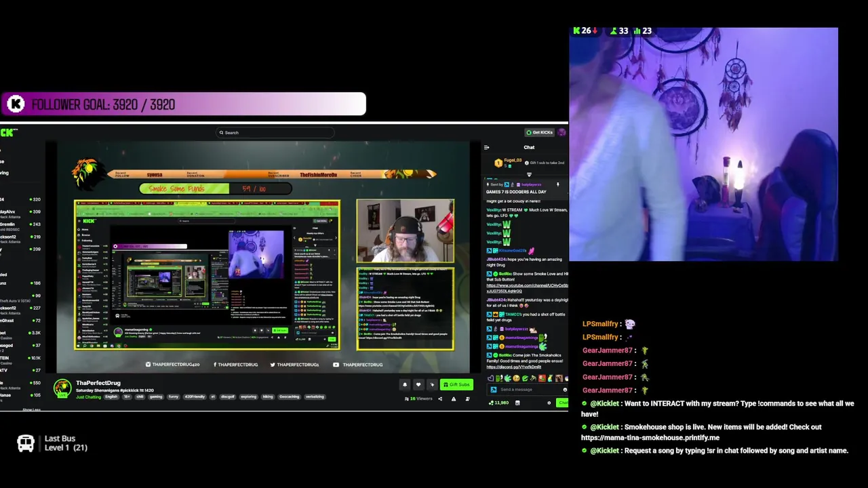Image resolution: width=868 pixels, height=488 pixels.
Task: Click the Kick K icon on follower goal
Action: pyautogui.click(x=16, y=104)
